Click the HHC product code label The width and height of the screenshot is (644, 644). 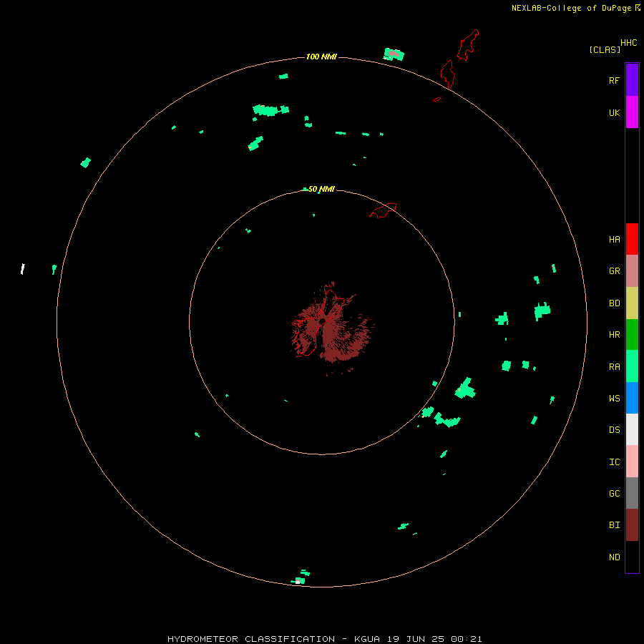[x=628, y=43]
